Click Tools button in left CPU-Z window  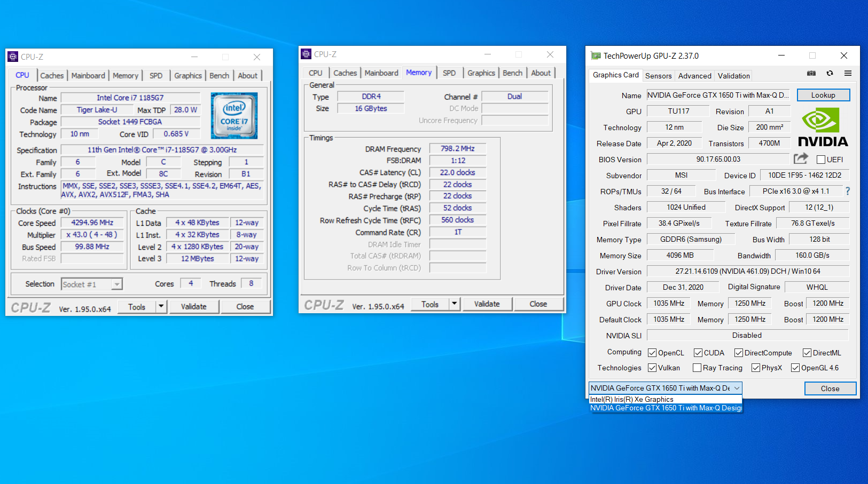tap(137, 306)
